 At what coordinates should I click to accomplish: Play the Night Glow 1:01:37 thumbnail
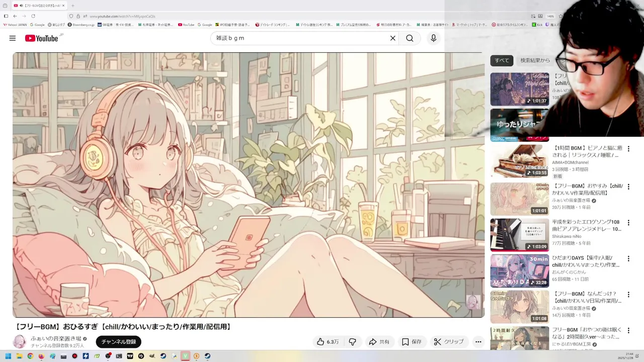point(520,89)
